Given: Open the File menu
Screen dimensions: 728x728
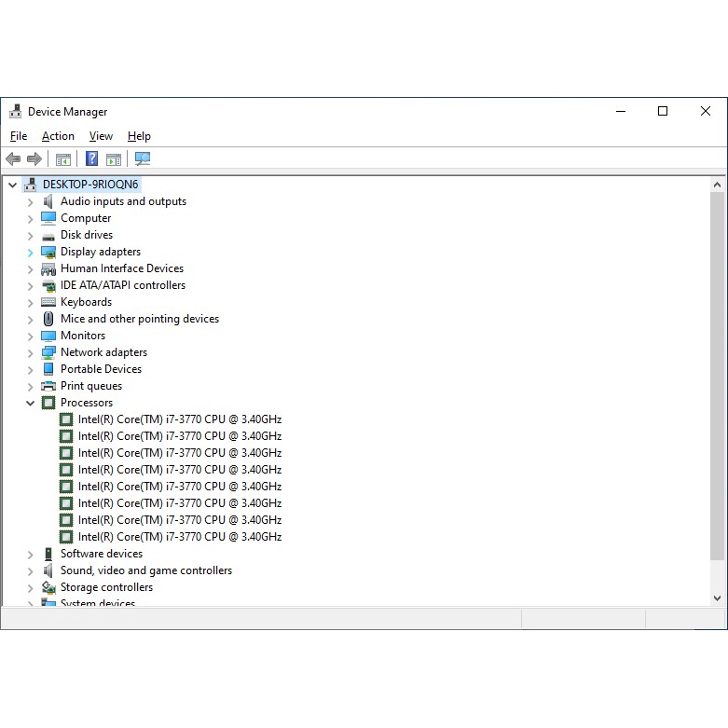Looking at the screenshot, I should pos(19,136).
